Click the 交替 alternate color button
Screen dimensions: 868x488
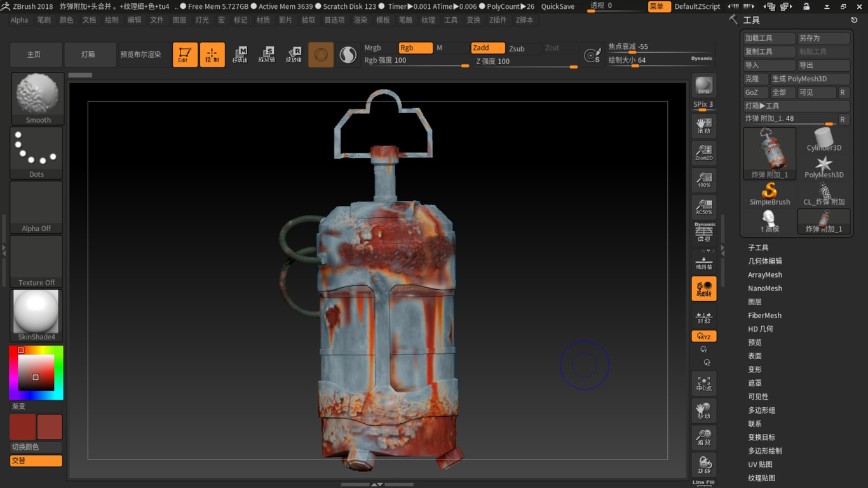click(x=36, y=461)
